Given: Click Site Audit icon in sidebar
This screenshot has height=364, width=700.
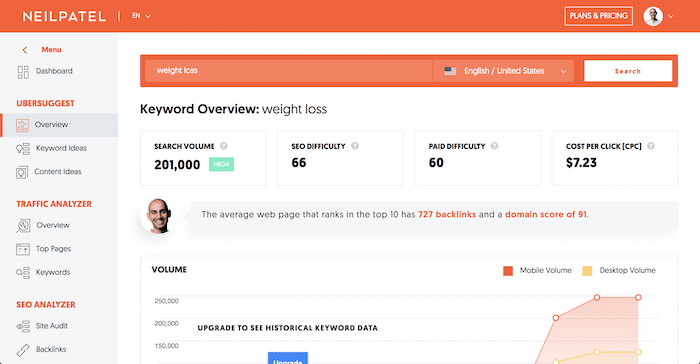Looking at the screenshot, I should [23, 326].
